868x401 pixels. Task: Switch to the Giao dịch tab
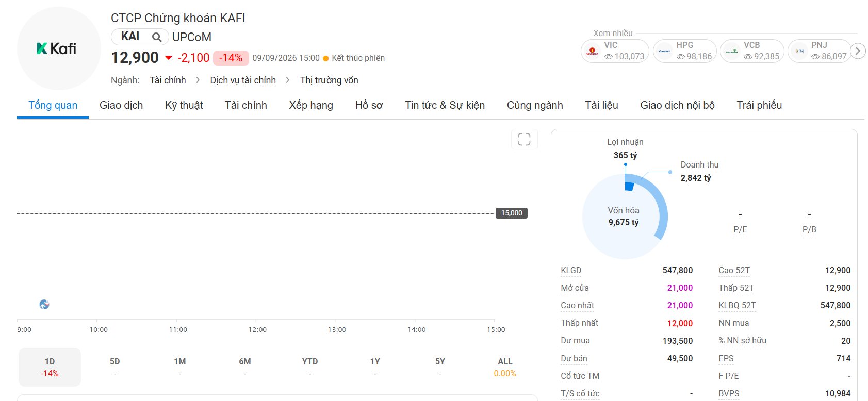tap(121, 105)
